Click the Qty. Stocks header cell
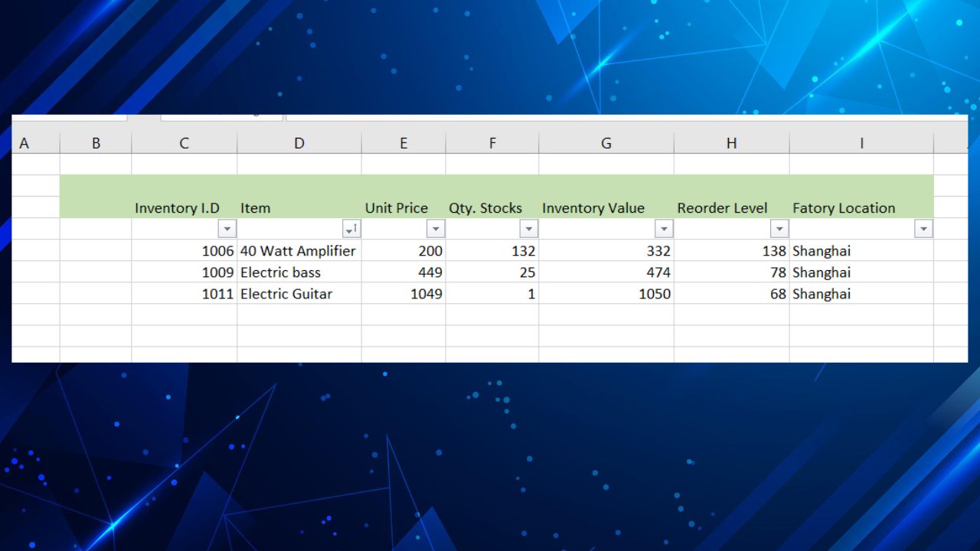The height and width of the screenshot is (551, 980). [x=492, y=207]
